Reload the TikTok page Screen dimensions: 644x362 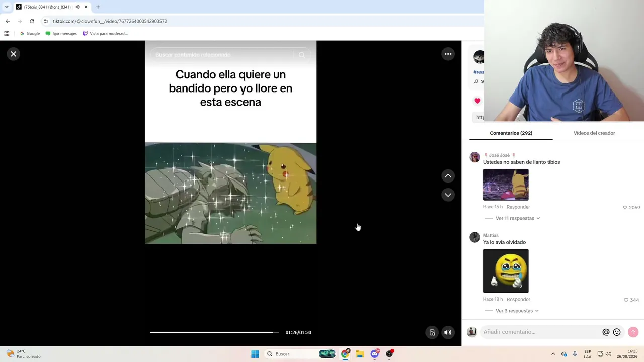pyautogui.click(x=32, y=21)
